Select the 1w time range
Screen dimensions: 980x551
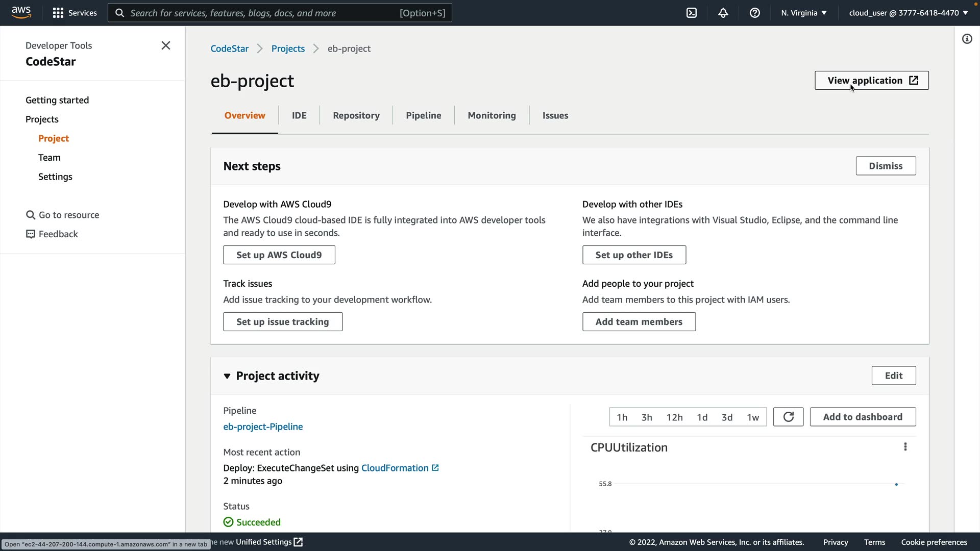click(x=753, y=417)
